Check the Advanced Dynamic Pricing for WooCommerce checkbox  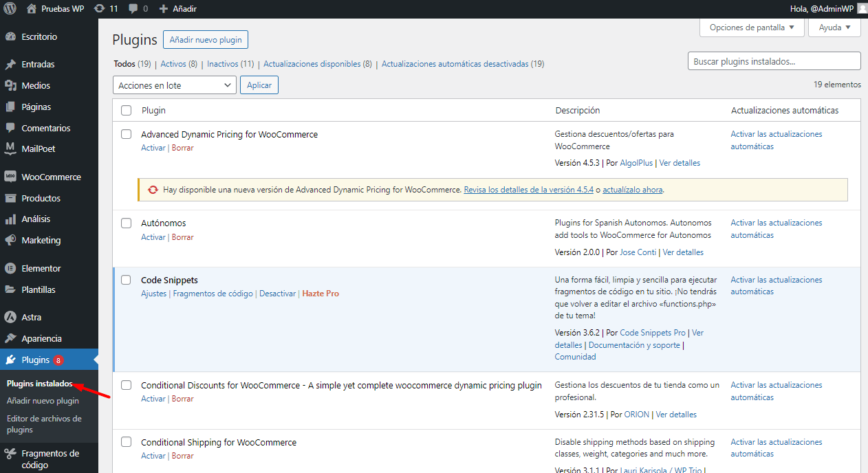(x=126, y=134)
